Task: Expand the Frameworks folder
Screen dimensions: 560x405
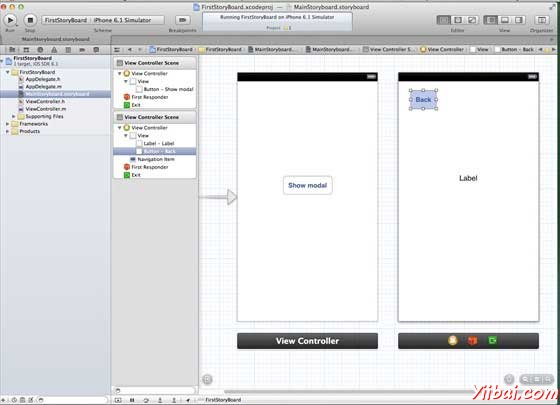Action: pyautogui.click(x=8, y=124)
